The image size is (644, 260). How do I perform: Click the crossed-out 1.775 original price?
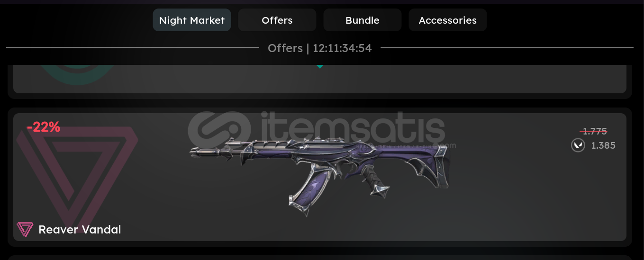coord(594,131)
